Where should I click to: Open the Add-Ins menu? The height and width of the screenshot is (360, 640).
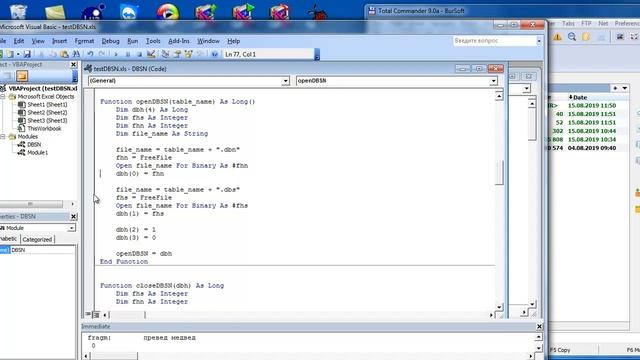[179, 41]
